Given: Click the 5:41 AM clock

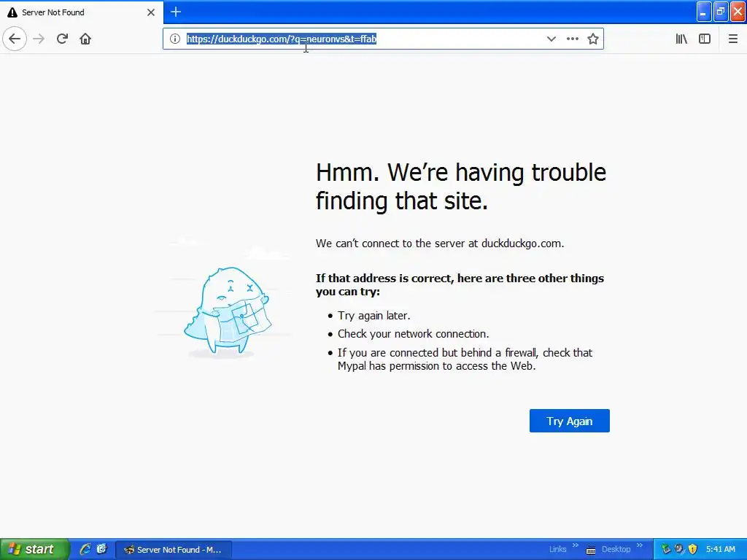Looking at the screenshot, I should coord(720,550).
